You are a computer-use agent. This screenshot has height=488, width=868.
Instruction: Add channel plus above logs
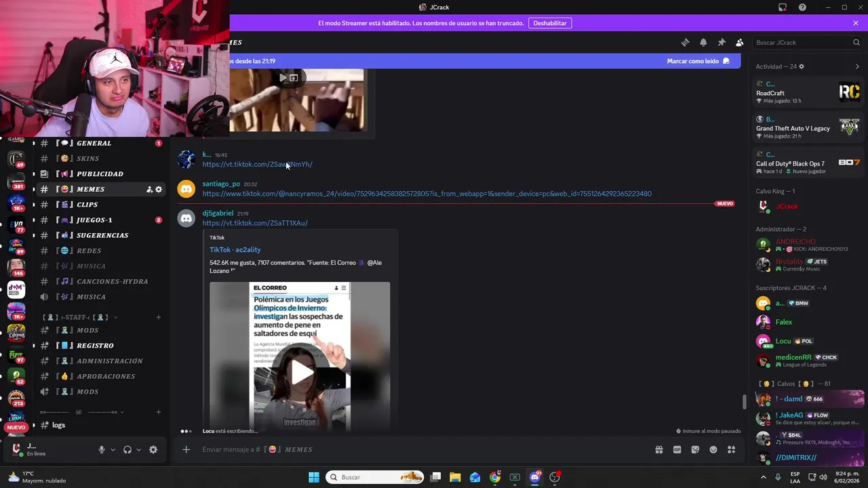click(x=159, y=412)
